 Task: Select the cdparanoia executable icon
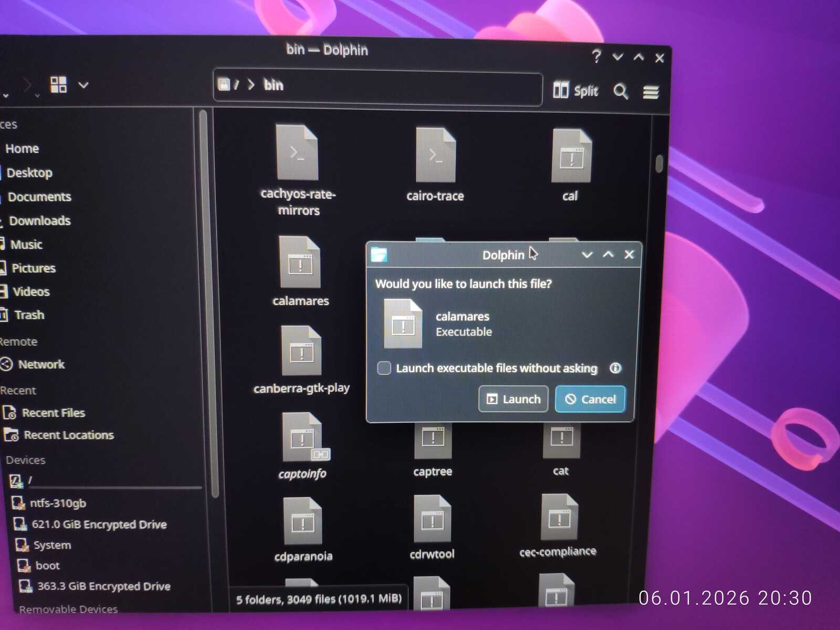click(303, 521)
